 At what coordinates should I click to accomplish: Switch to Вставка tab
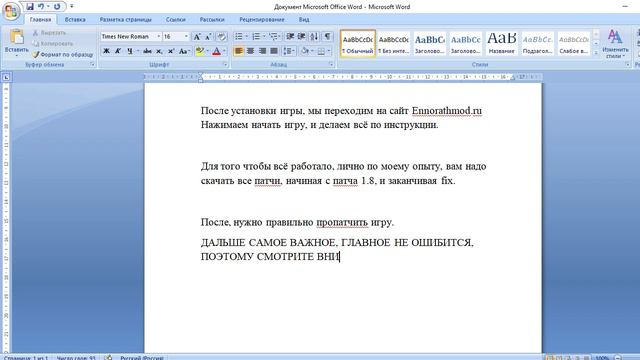(75, 20)
